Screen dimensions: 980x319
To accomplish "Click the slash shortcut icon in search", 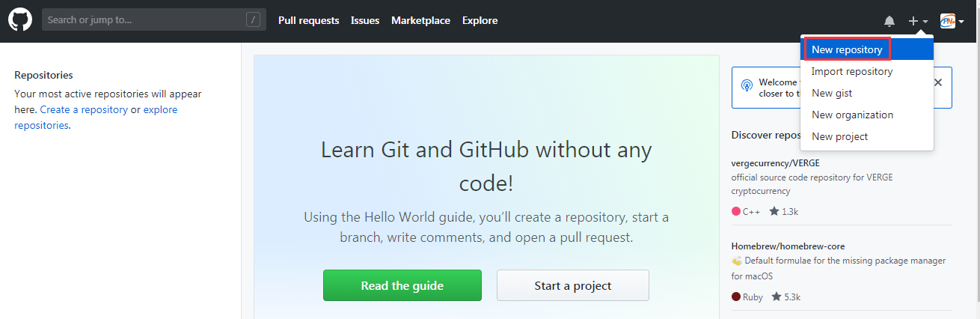I will (253, 20).
